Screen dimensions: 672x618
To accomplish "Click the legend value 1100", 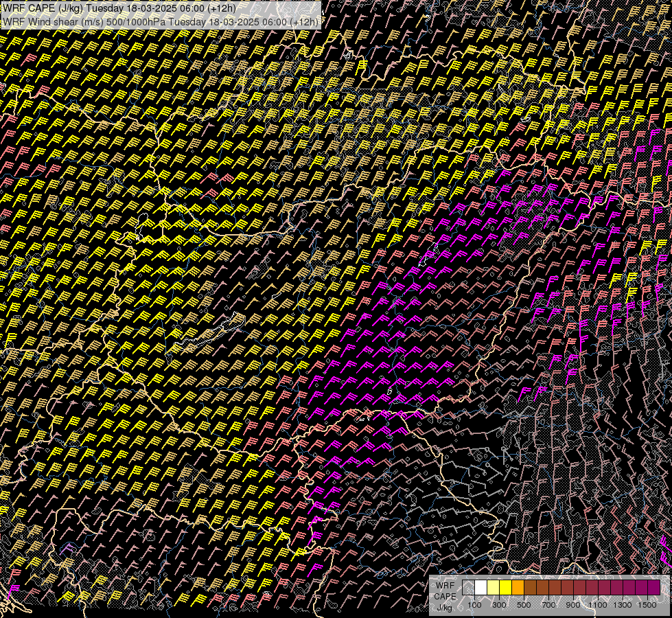I will click(597, 605).
